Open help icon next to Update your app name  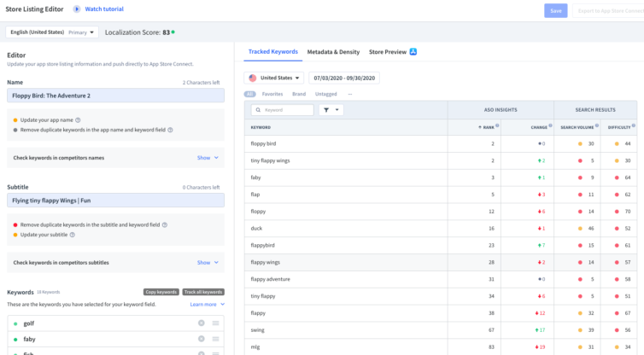pyautogui.click(x=78, y=120)
